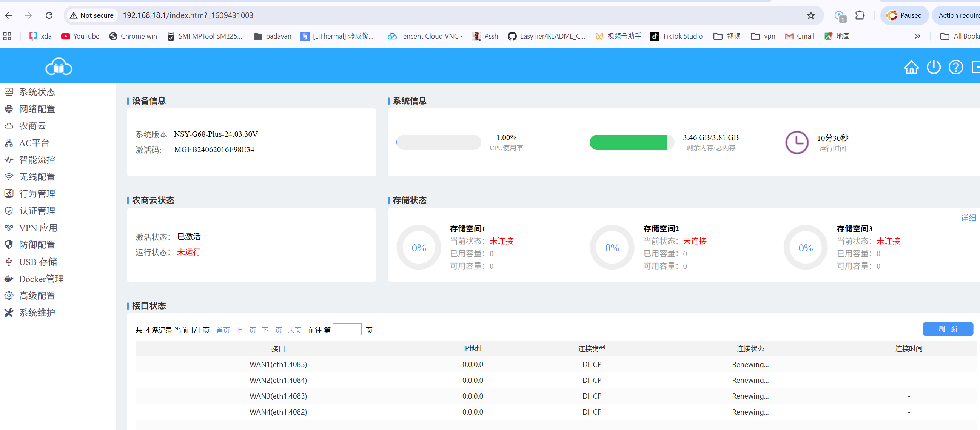
Task: Select 防御配置 shield menu item
Action: (37, 245)
